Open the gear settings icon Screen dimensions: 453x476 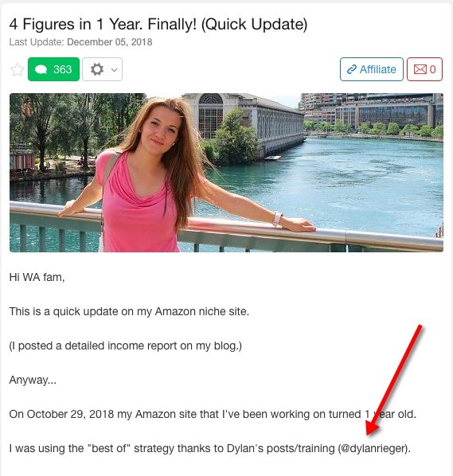(97, 69)
